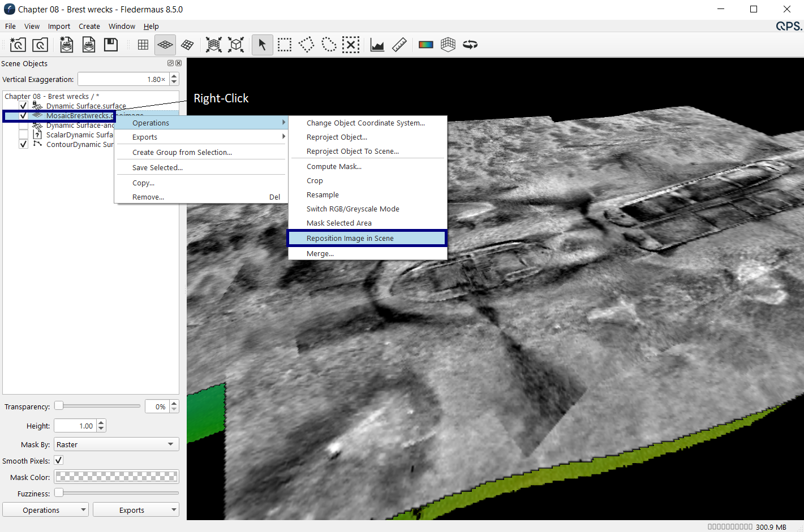Click the Vertical Exaggeration input field

(123, 79)
